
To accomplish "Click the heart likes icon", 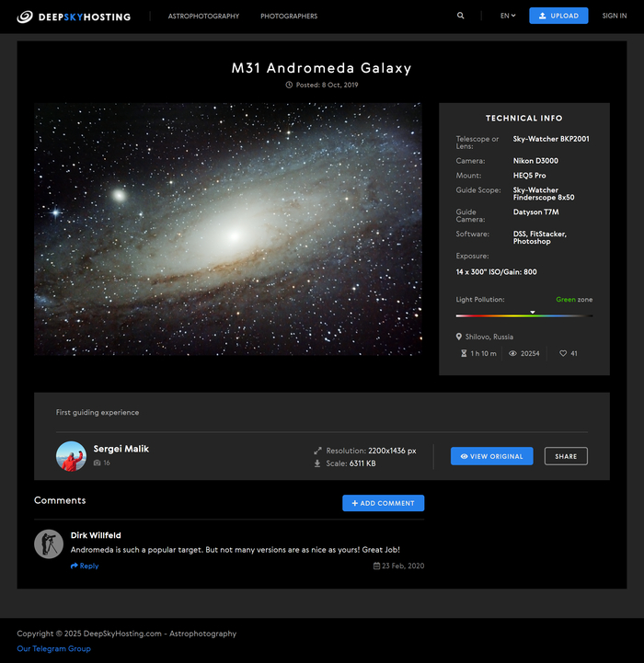I will pos(563,353).
